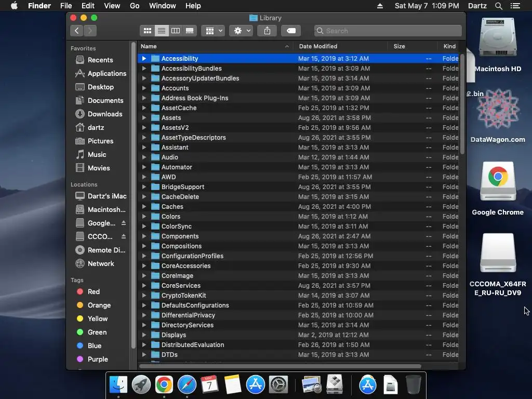Open the Apple menu
532x399 pixels.
[x=14, y=6]
